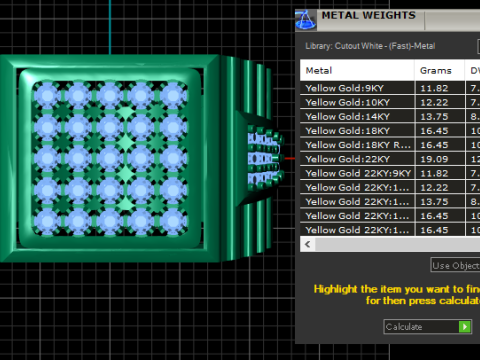
Task: Select the Yellow Gold:9KY row
Action: pos(390,88)
